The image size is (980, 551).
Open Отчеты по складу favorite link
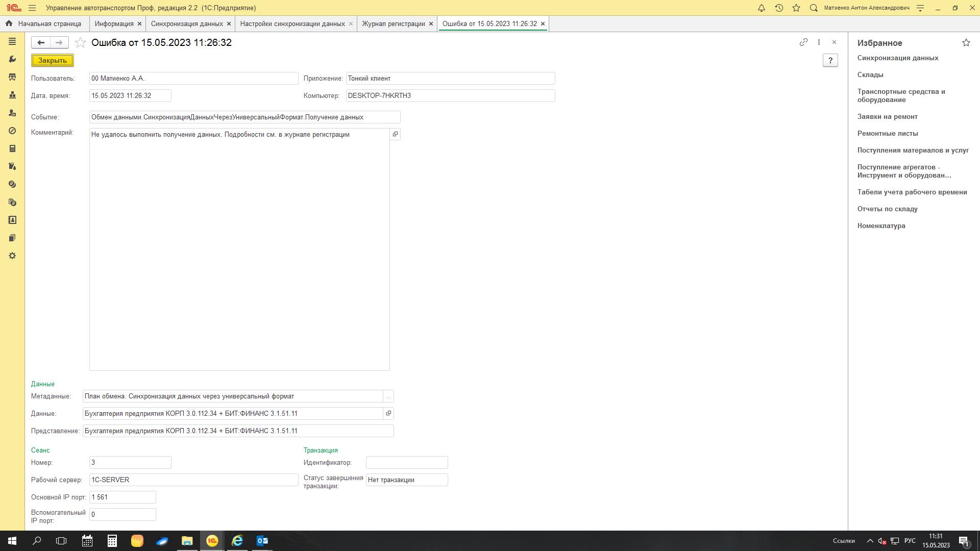point(888,209)
